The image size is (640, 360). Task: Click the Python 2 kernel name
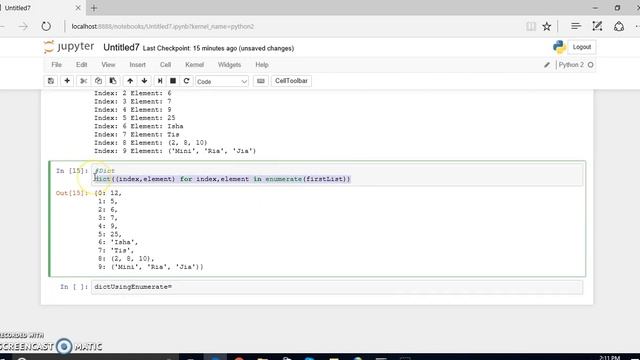click(x=571, y=65)
